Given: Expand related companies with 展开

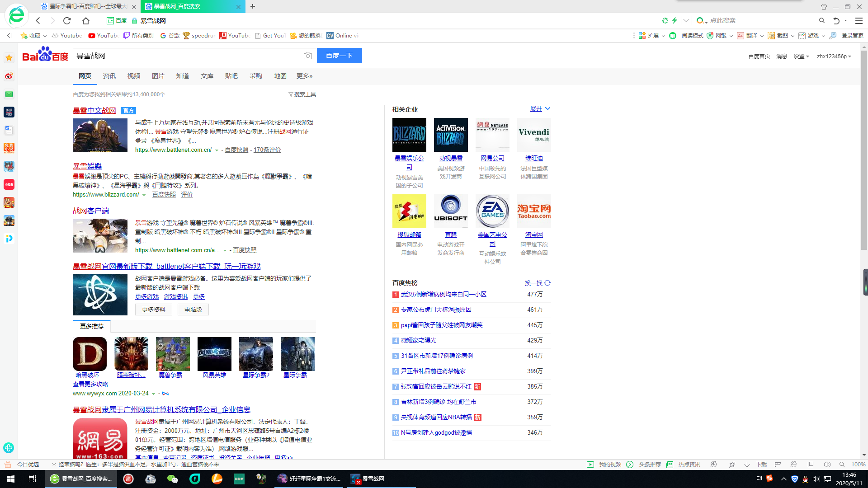Looking at the screenshot, I should 540,109.
